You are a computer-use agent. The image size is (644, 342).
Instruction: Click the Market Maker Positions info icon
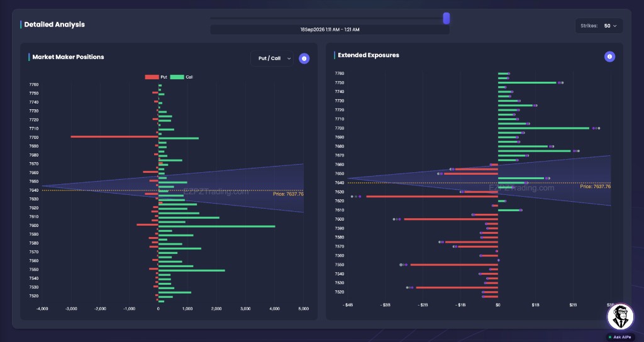(x=304, y=58)
